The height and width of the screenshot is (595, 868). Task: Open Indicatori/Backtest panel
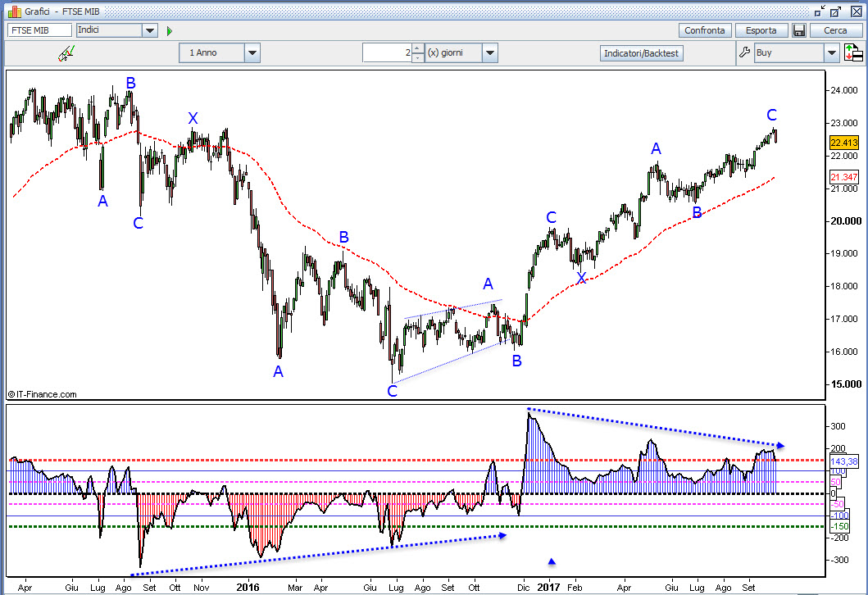[x=641, y=53]
